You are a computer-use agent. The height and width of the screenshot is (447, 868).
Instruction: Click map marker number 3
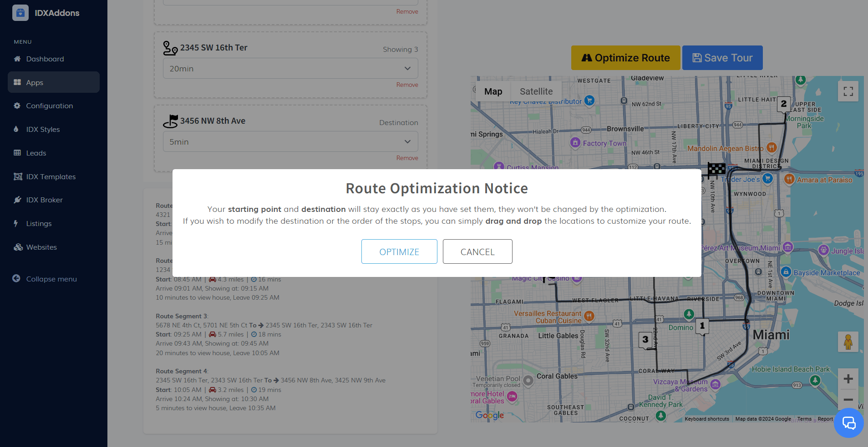(645, 340)
